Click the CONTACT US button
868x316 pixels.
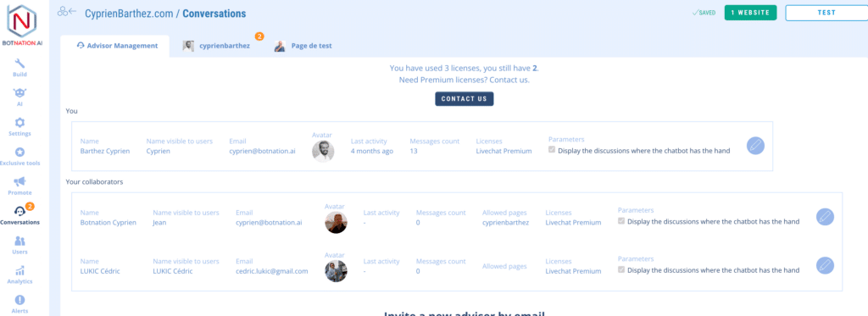(464, 99)
